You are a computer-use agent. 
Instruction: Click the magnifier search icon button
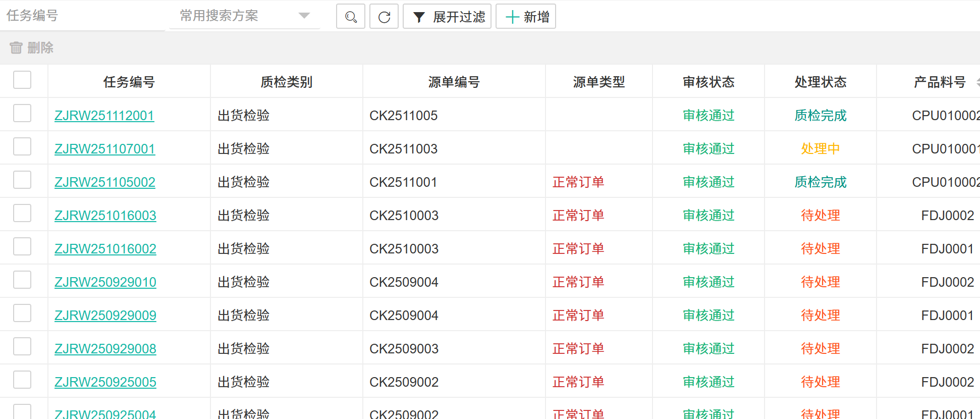(351, 17)
